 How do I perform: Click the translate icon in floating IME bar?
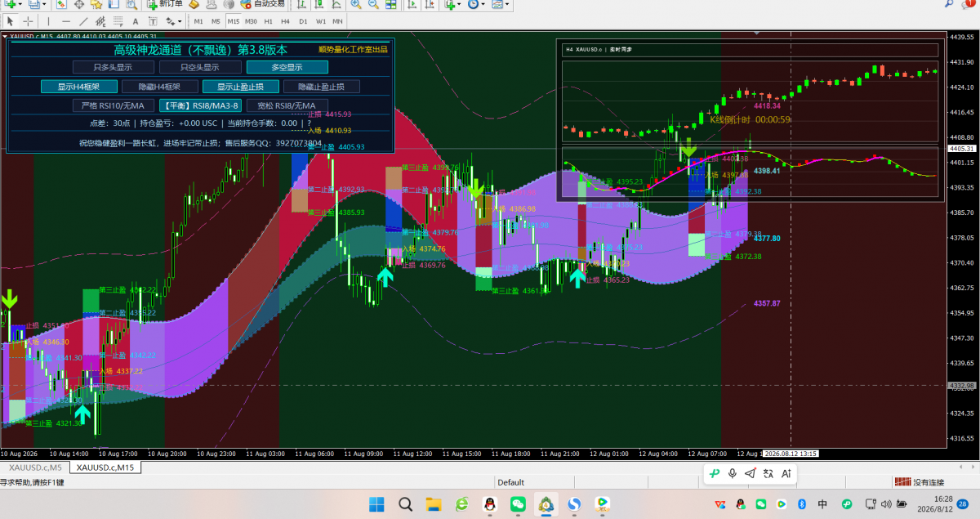click(768, 473)
